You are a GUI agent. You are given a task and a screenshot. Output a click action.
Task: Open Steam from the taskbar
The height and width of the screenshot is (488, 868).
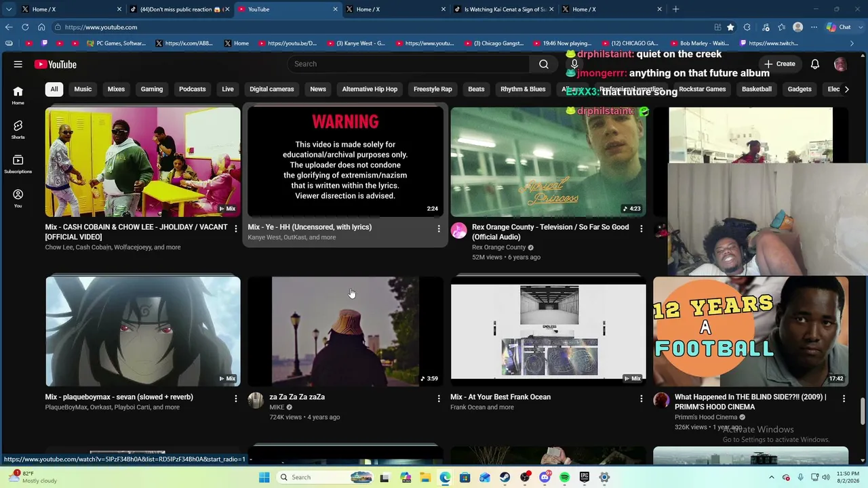(x=505, y=477)
